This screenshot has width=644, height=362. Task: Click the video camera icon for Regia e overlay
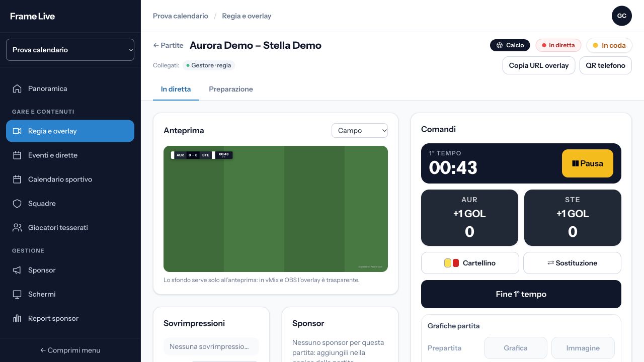click(17, 131)
